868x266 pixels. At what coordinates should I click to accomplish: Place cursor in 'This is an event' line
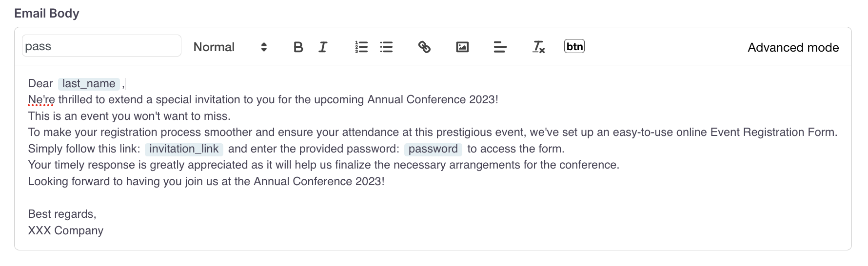[129, 116]
